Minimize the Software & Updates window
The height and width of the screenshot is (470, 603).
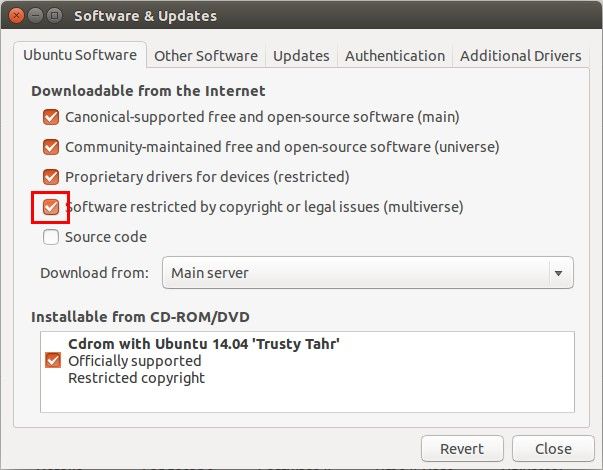click(34, 16)
